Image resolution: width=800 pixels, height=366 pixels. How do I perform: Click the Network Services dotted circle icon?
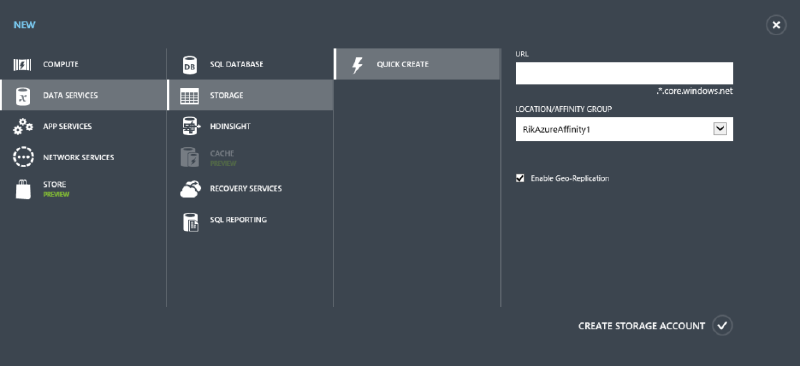pos(23,157)
